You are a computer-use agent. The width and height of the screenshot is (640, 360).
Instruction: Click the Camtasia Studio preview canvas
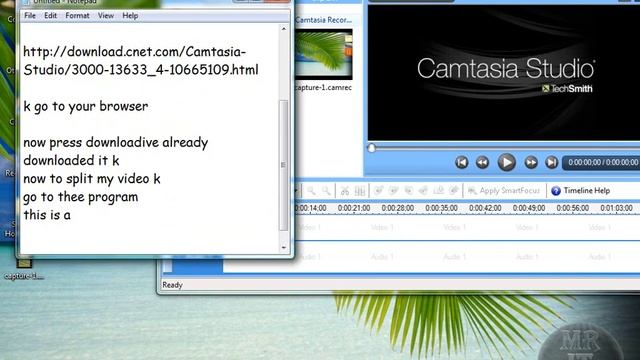504,73
